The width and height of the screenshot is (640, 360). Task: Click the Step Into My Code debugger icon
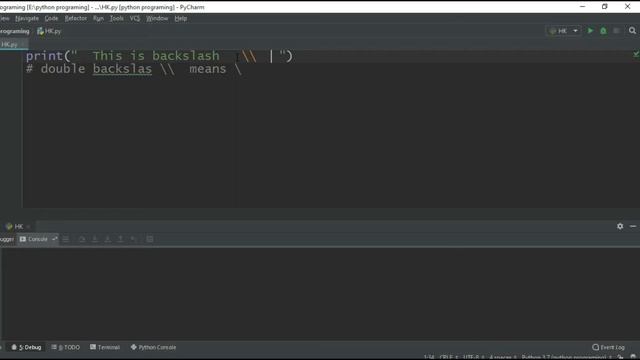(107, 239)
